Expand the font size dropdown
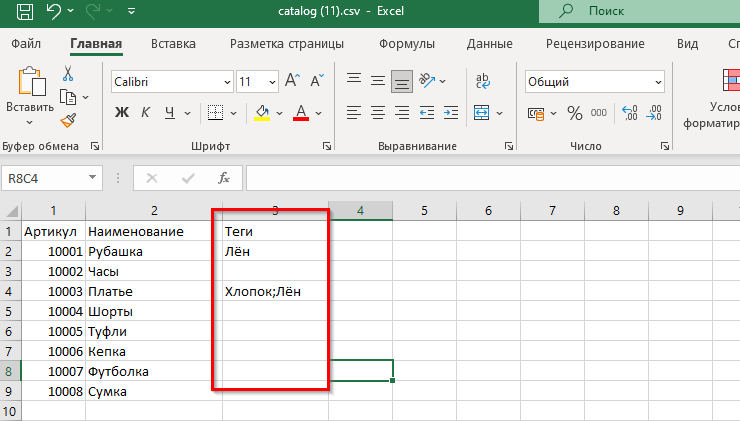 click(x=271, y=81)
